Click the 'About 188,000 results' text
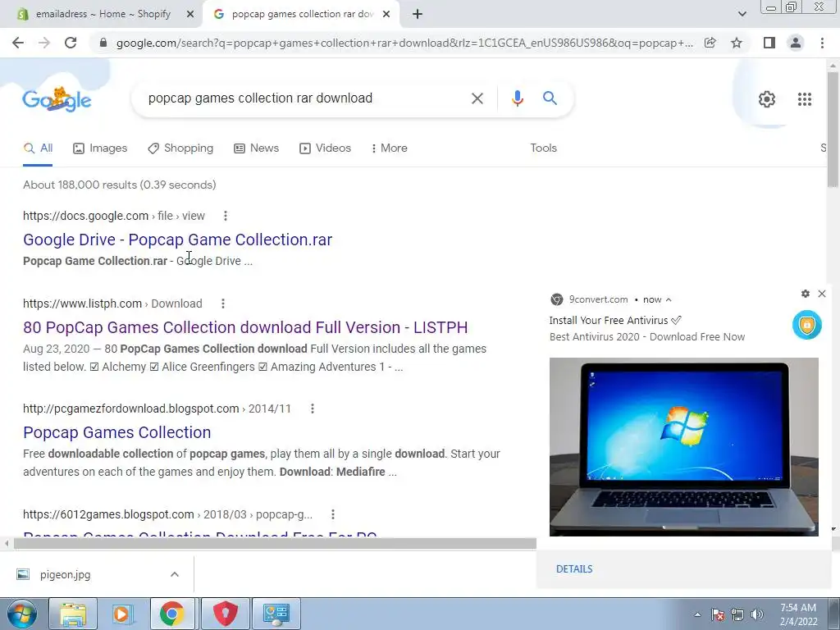Viewport: 840px width, 630px height. tap(120, 185)
